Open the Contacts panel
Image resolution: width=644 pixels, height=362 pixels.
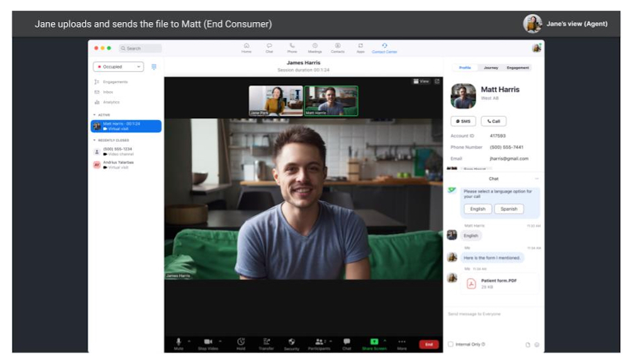coord(339,47)
